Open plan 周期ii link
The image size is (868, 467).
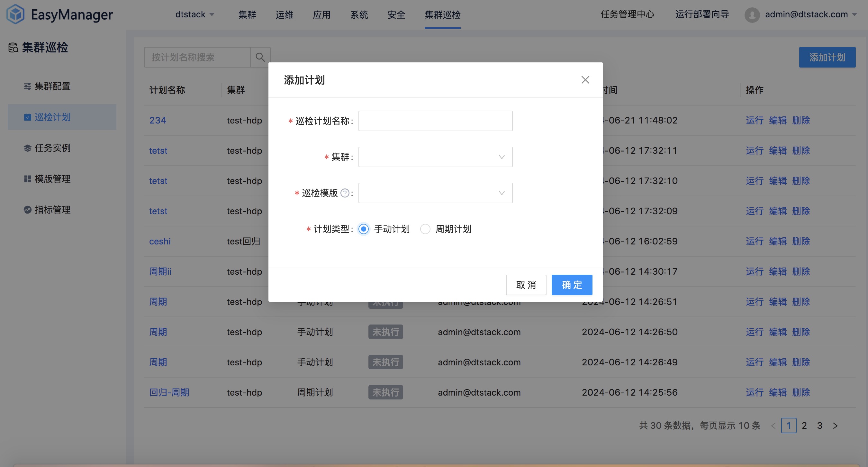click(160, 271)
